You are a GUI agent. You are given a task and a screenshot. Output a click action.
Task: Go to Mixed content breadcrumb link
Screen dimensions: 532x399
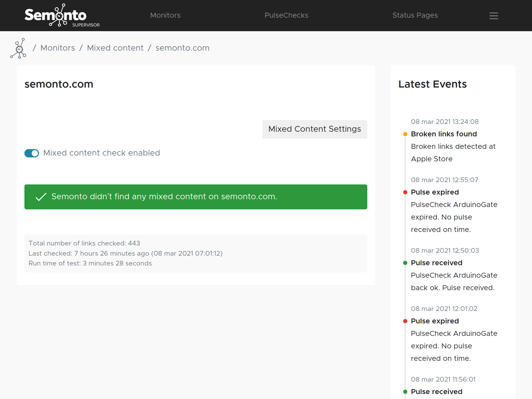tap(115, 48)
